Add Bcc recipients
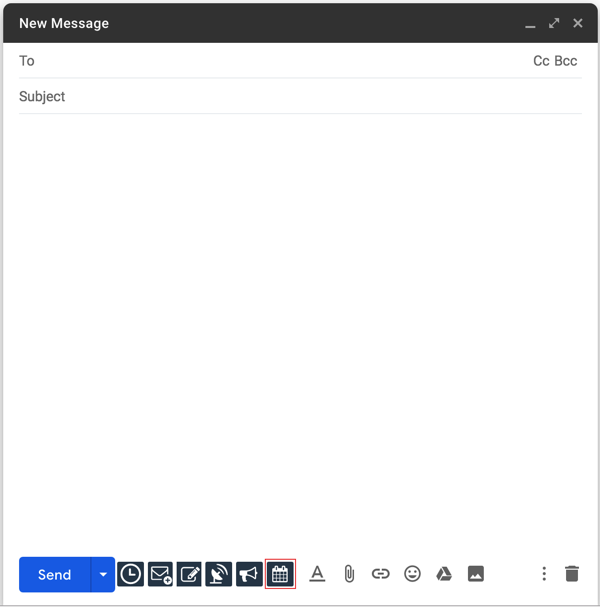Image resolution: width=600 pixels, height=612 pixels. 566,61
